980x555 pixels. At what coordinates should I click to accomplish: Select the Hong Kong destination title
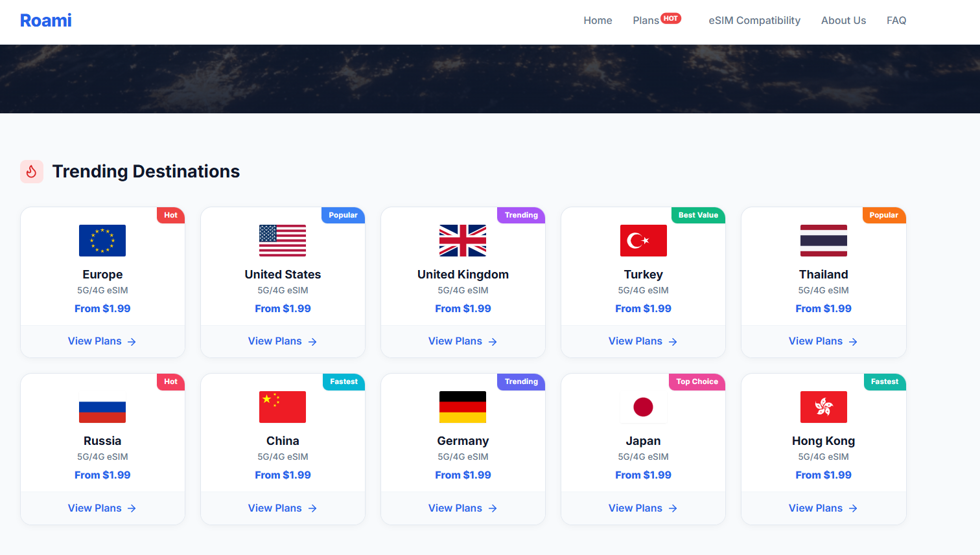click(x=823, y=441)
